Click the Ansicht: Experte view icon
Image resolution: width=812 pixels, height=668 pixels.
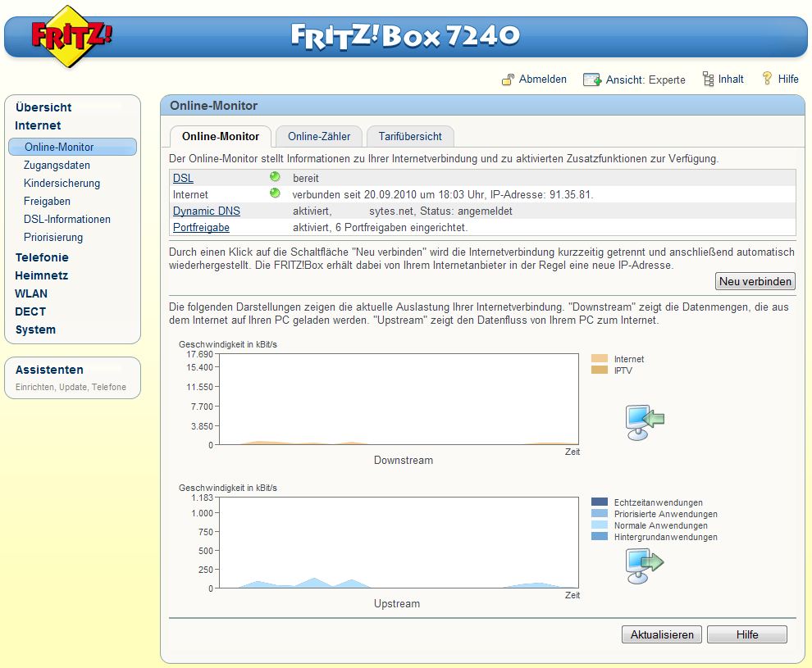[592, 80]
